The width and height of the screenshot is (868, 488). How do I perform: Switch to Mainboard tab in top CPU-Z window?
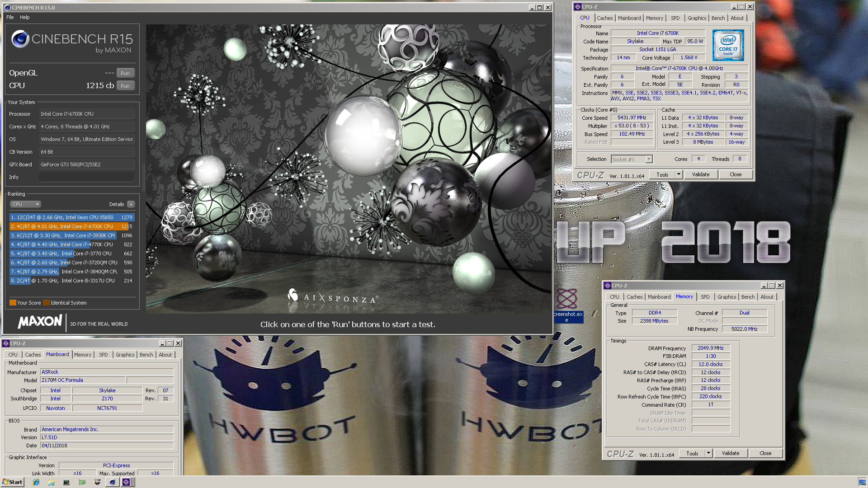(x=629, y=18)
